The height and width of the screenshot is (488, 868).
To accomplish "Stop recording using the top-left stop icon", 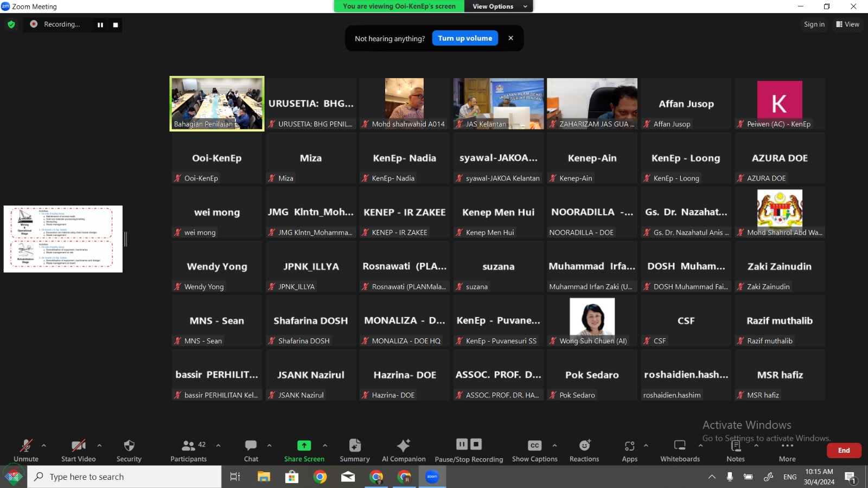I will pyautogui.click(x=116, y=25).
